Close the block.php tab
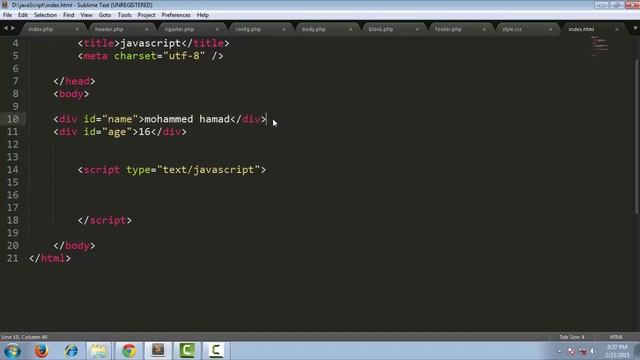640x360 pixels. pyautogui.click(x=417, y=29)
